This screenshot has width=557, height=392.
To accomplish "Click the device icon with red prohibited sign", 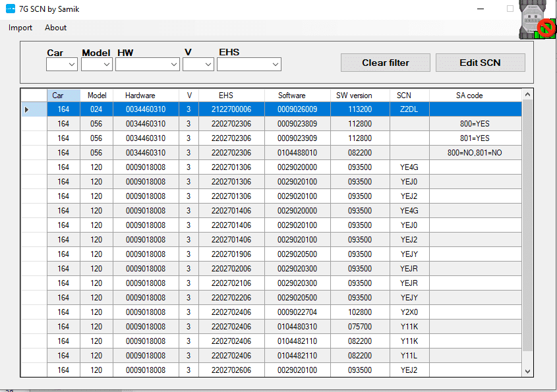I will [x=537, y=21].
